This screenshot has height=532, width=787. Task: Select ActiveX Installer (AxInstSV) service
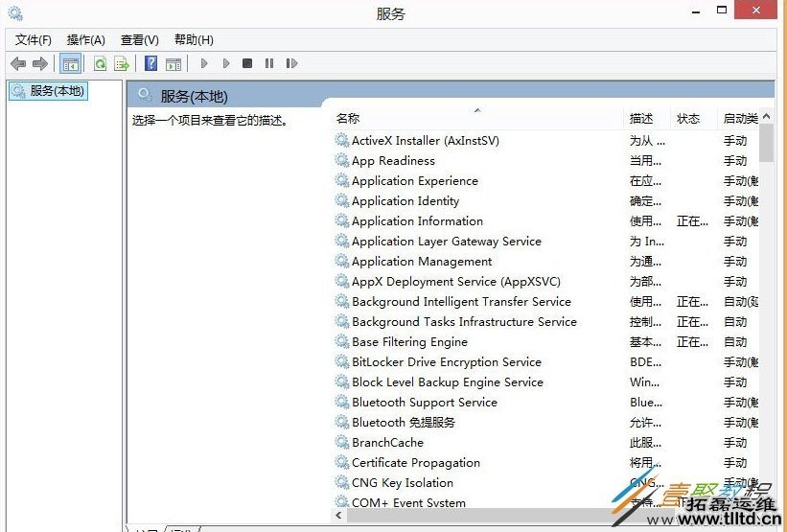(x=425, y=141)
